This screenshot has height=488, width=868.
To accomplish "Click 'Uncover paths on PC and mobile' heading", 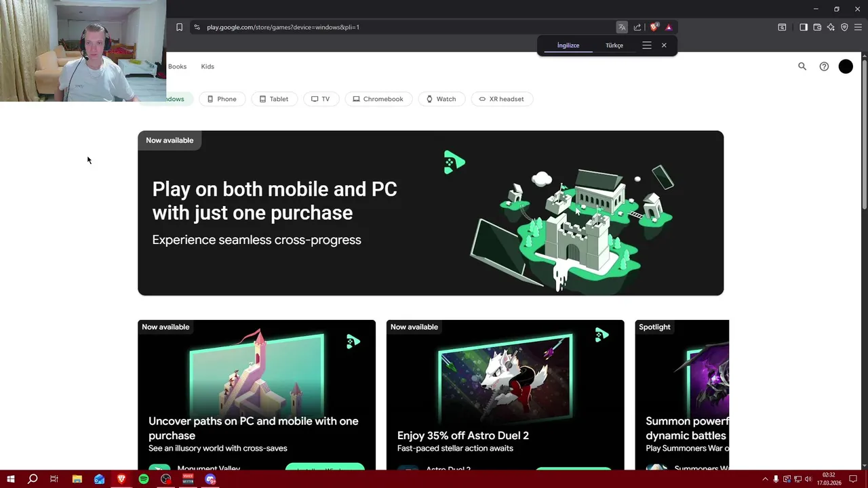I will (x=254, y=428).
